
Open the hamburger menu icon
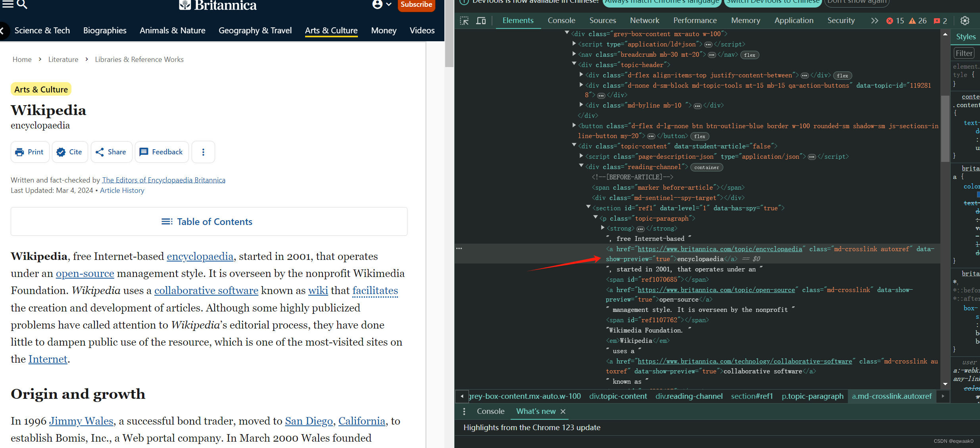(8, 4)
